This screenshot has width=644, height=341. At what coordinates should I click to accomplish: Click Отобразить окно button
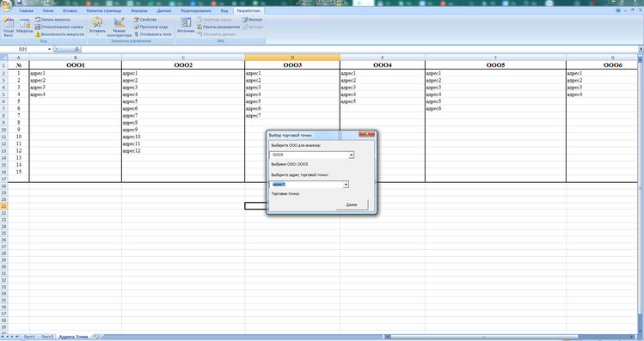coord(153,34)
